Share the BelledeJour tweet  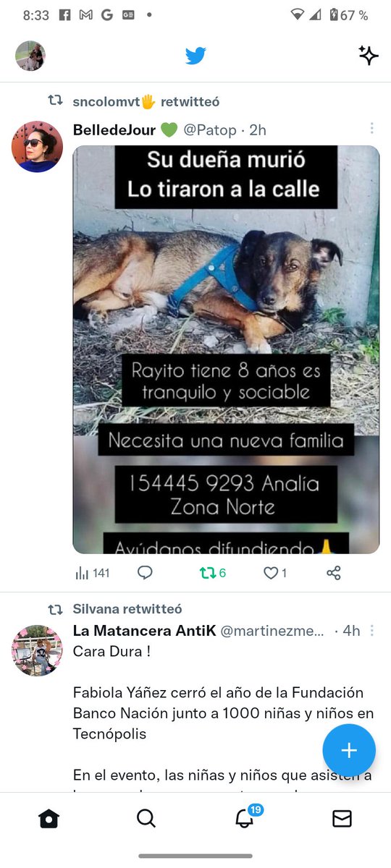point(334,573)
